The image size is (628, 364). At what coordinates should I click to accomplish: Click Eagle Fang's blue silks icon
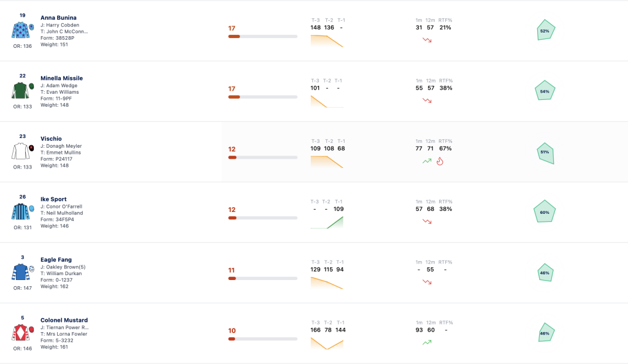pyautogui.click(x=20, y=272)
